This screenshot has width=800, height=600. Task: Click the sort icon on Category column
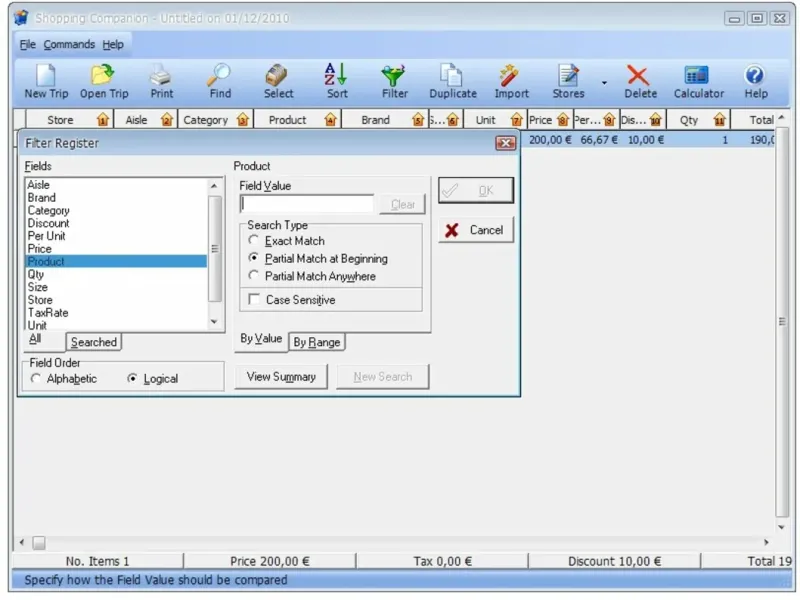point(242,120)
